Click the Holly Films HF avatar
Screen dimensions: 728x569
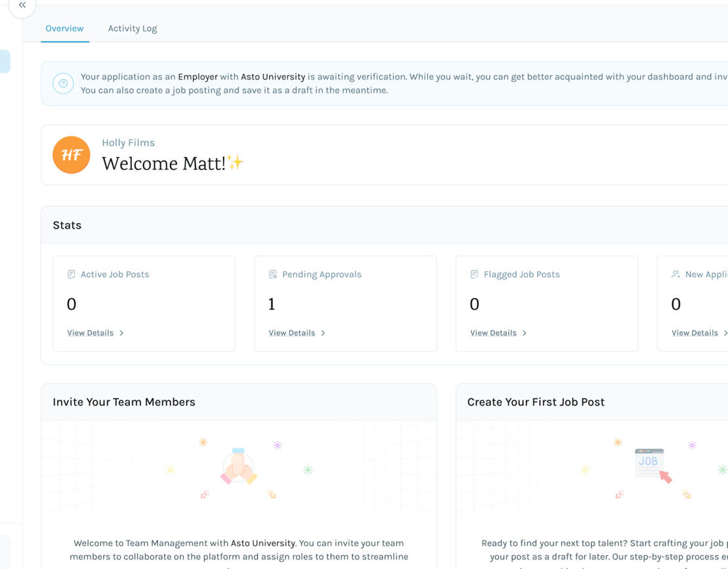(x=71, y=155)
